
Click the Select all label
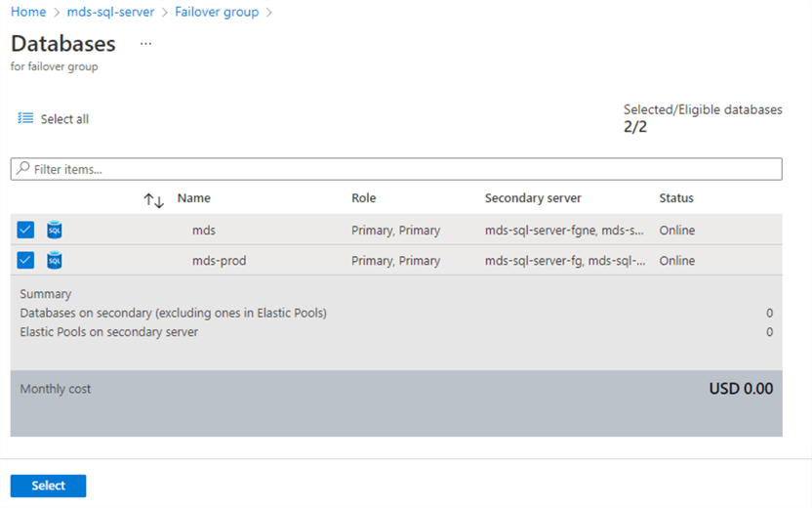(64, 119)
